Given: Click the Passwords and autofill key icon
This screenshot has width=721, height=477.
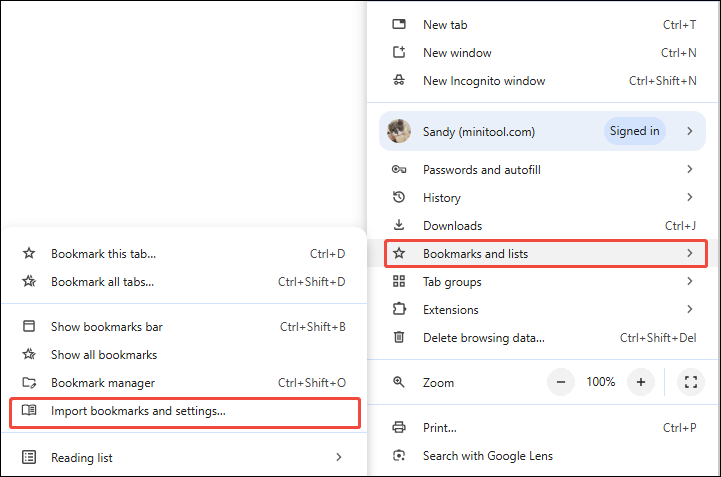Looking at the screenshot, I should pos(399,170).
